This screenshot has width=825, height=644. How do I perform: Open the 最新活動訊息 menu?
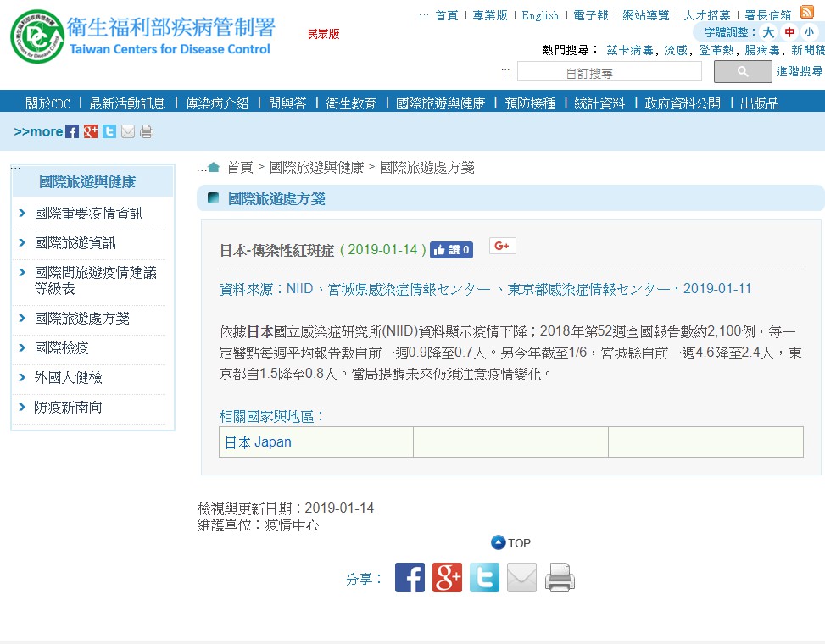(x=127, y=103)
